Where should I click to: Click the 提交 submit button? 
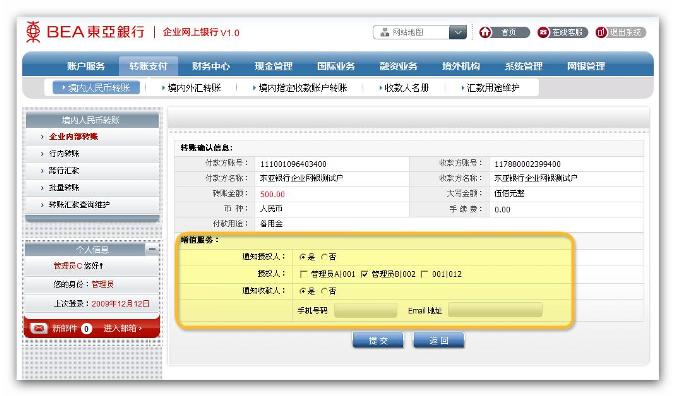[x=378, y=340]
